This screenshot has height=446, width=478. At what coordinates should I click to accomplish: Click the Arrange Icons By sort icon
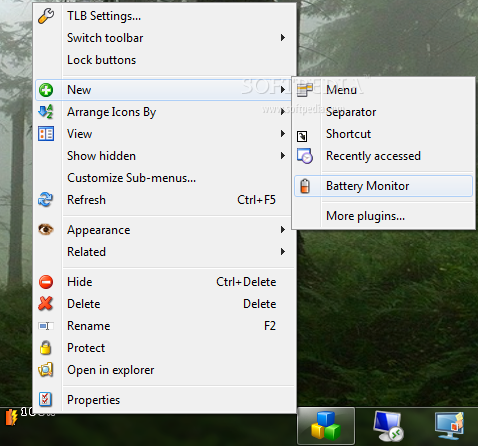click(46, 112)
